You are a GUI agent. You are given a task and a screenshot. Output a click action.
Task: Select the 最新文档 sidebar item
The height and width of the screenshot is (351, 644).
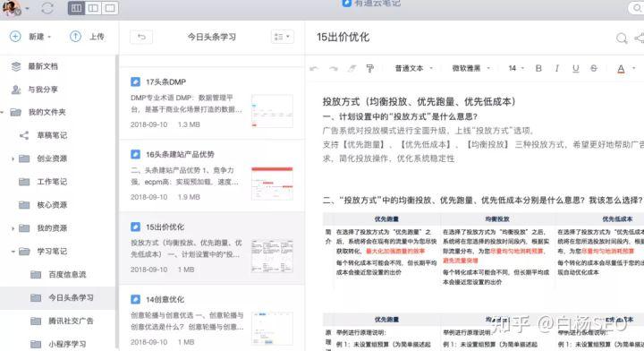point(57,66)
